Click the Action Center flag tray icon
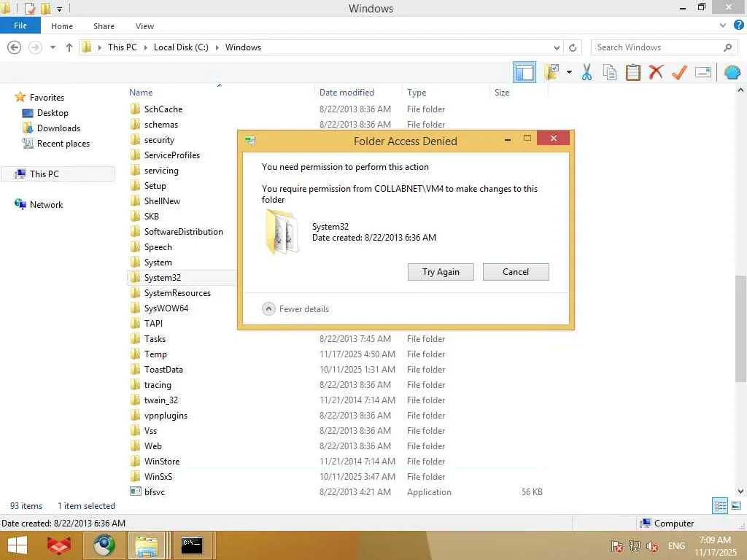747x560 pixels. click(616, 546)
